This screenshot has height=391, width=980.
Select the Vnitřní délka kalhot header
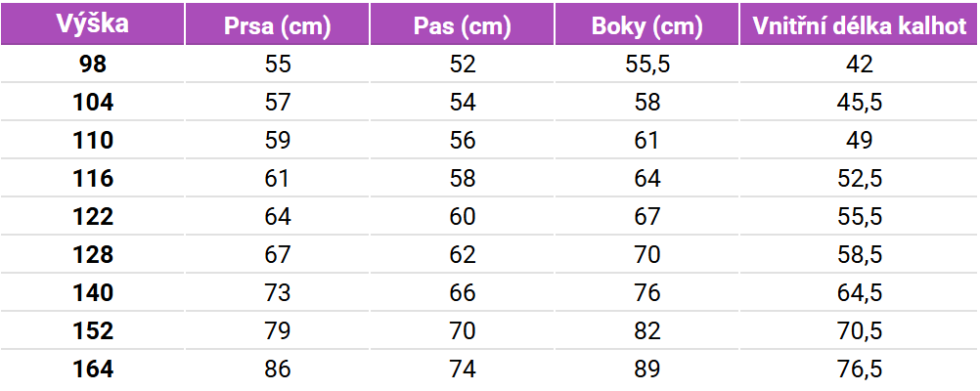coord(860,26)
